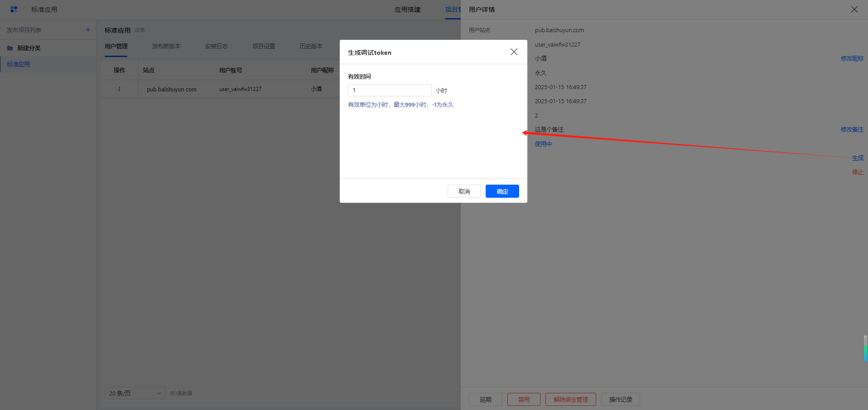Viewport: 868px width, 410px height.
Task: Open 操作记录 at panel bottom
Action: point(620,400)
